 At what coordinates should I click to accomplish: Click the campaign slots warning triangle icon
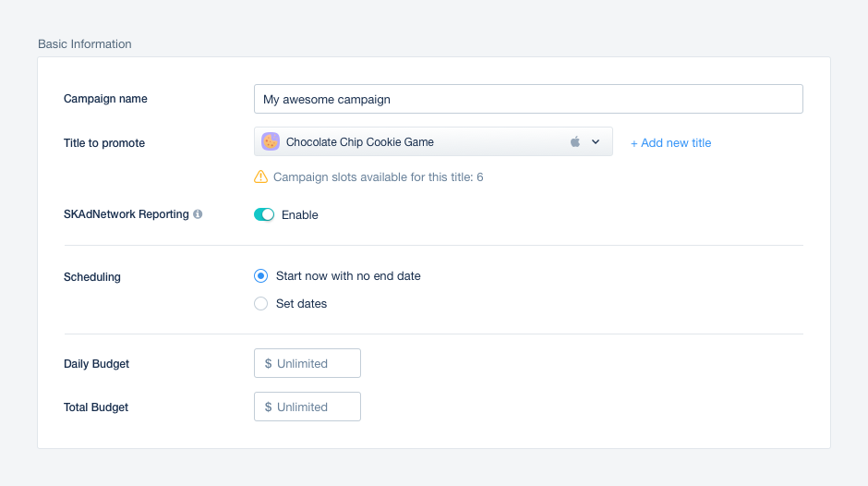[x=260, y=176]
